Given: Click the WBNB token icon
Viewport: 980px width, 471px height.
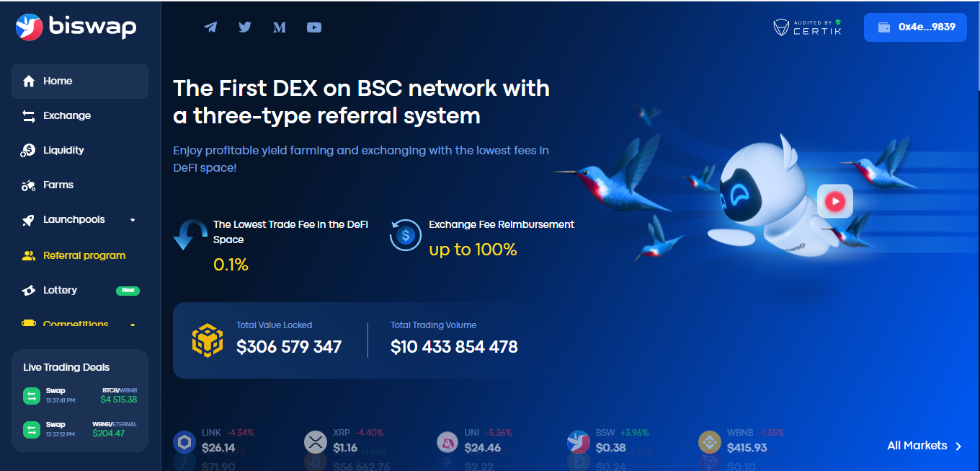Looking at the screenshot, I should 710,441.
